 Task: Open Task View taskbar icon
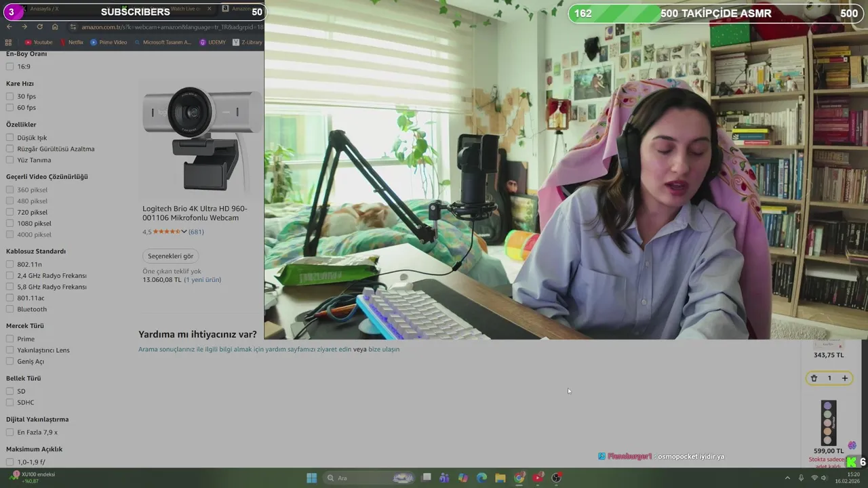coord(427,478)
